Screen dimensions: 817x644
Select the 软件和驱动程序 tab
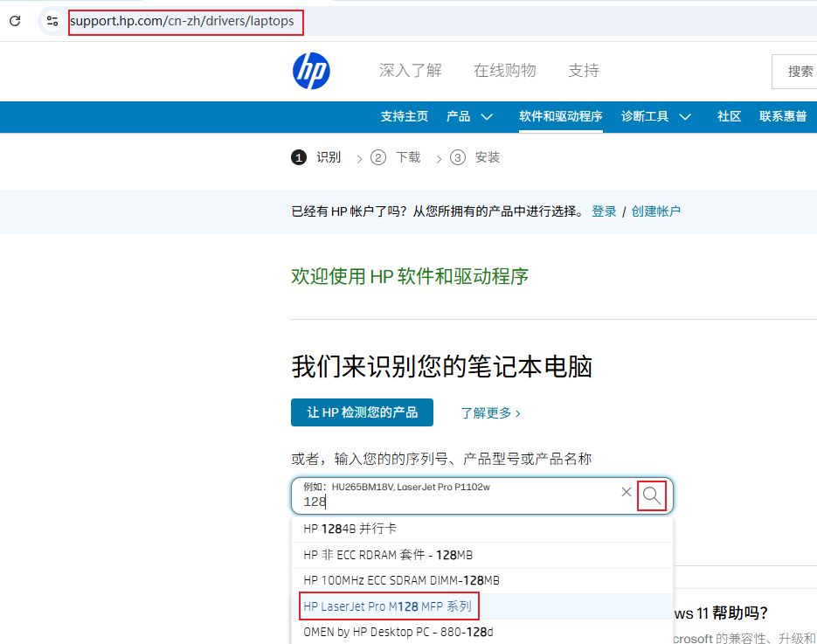click(560, 116)
